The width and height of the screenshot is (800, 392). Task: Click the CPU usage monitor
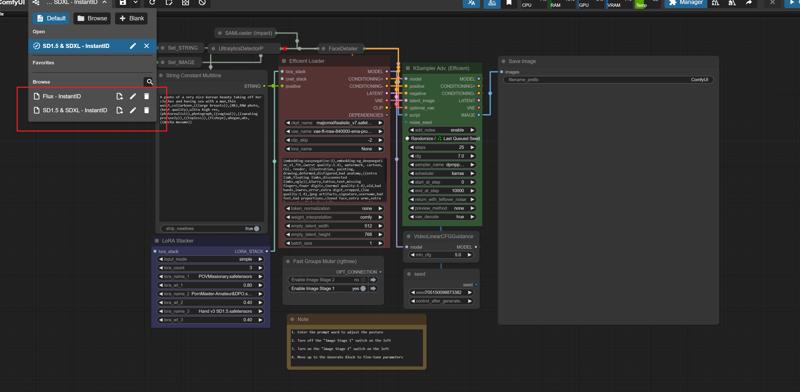(x=533, y=4)
